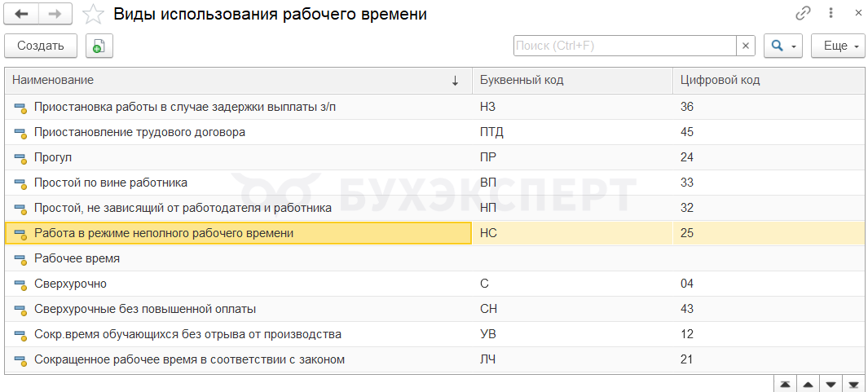Go back with the left arrow button
Viewport: 868px width, 392px height.
[22, 15]
